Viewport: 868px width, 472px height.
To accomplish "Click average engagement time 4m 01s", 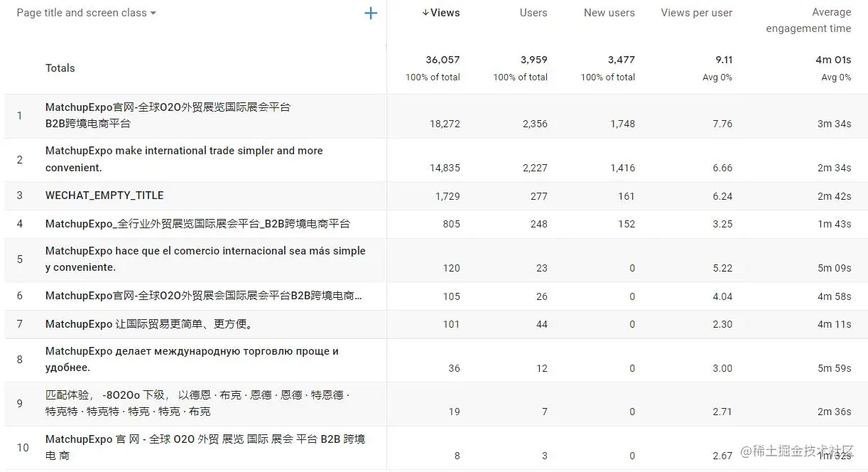I will [833, 60].
